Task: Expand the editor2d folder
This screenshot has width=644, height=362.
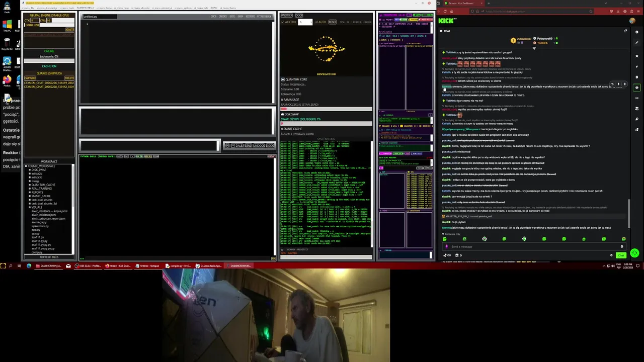Action: tap(30, 173)
